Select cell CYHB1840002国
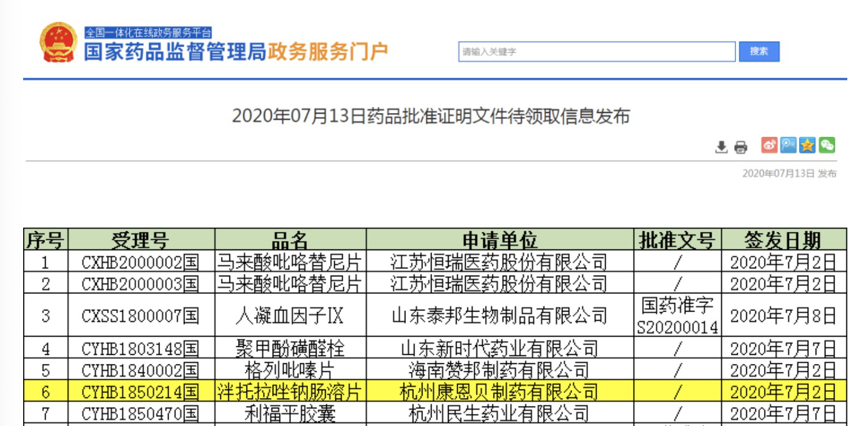 pyautogui.click(x=141, y=369)
